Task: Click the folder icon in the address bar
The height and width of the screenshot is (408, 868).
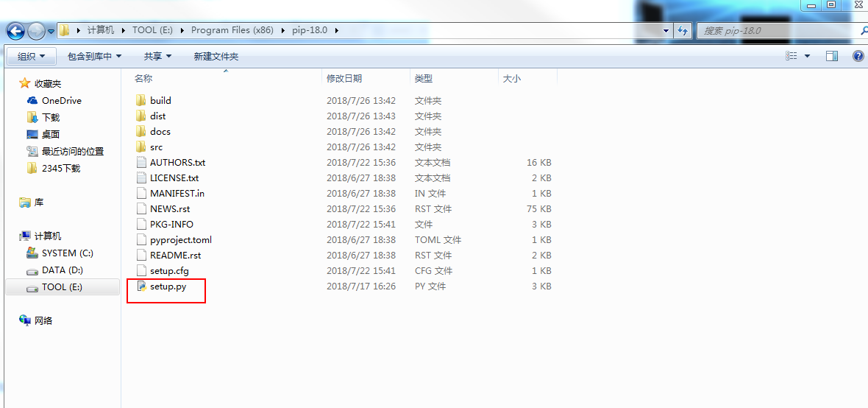Action: tap(65, 30)
